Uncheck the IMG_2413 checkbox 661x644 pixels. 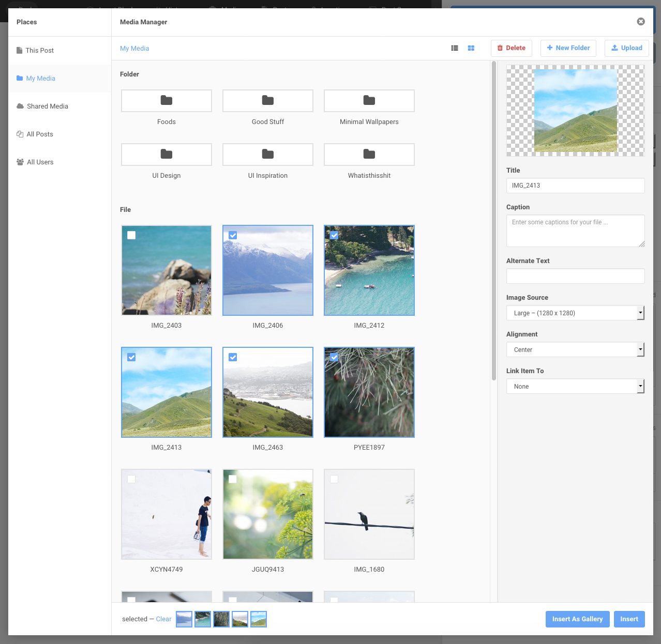click(x=131, y=357)
